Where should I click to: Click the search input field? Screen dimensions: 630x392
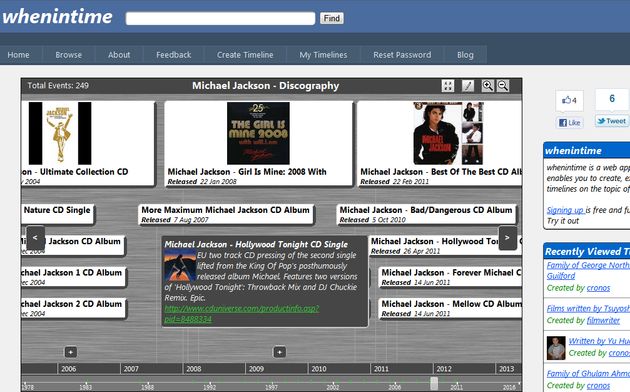click(x=220, y=18)
